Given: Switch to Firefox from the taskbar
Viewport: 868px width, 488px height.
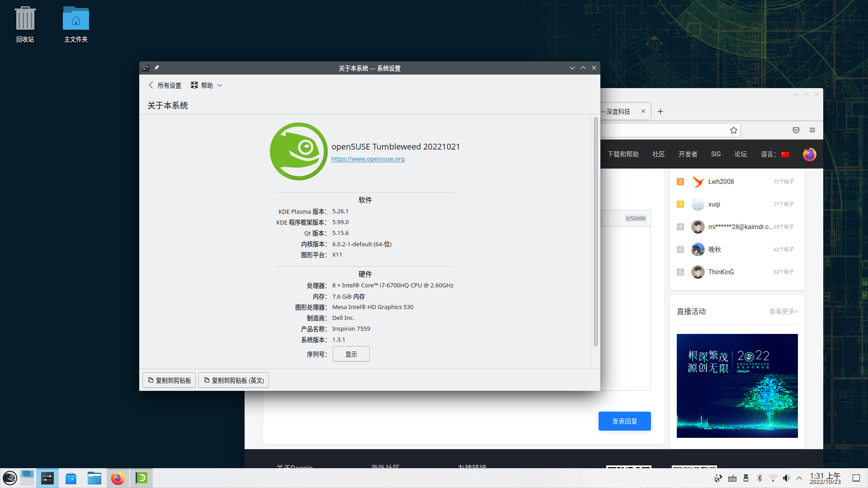Looking at the screenshot, I should click(x=118, y=478).
